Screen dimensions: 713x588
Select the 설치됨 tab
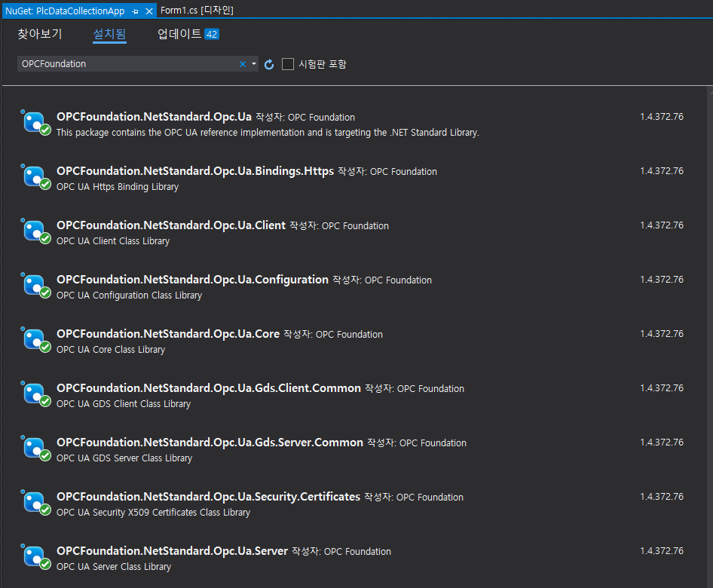click(109, 34)
